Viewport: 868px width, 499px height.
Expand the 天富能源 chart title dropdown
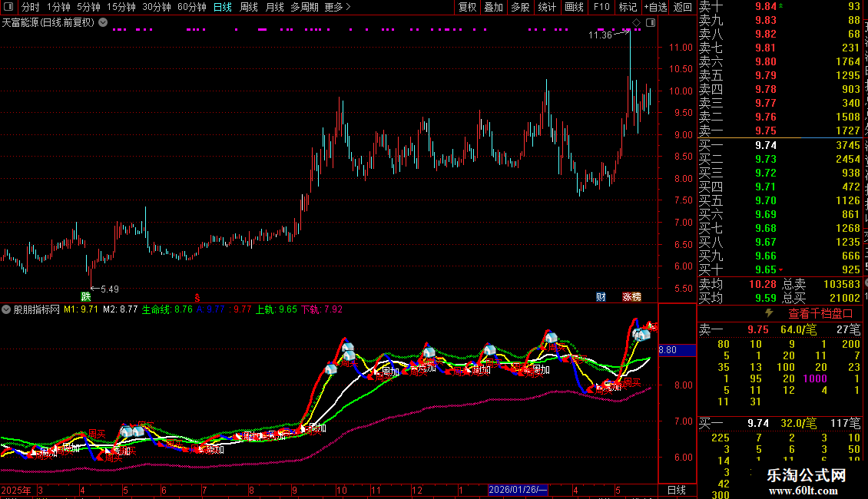click(103, 23)
